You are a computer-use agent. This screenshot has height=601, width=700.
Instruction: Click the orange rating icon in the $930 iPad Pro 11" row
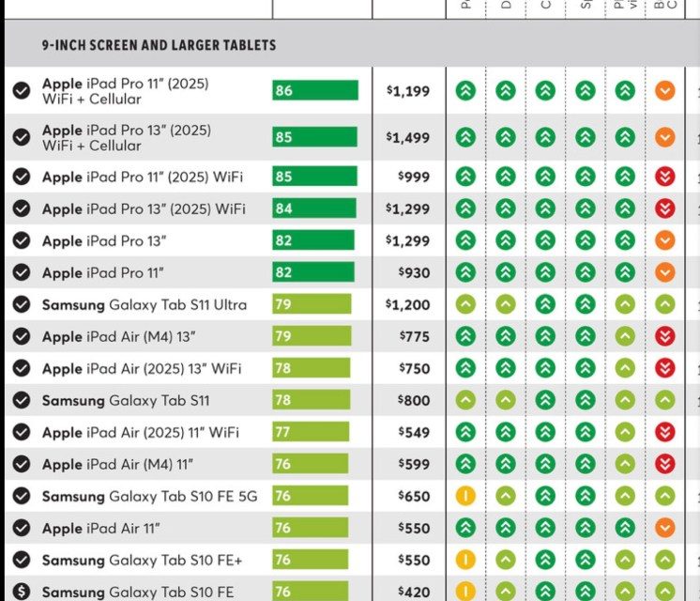pos(664,272)
